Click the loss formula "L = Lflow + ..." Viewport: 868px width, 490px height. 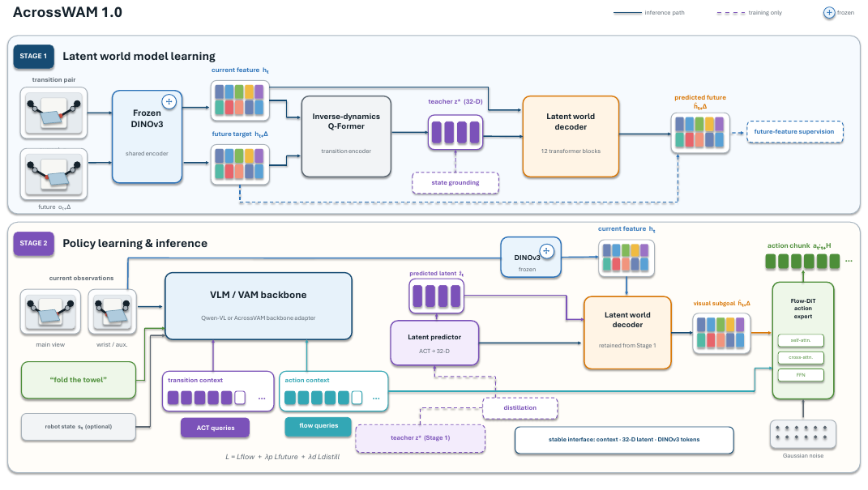coord(282,457)
